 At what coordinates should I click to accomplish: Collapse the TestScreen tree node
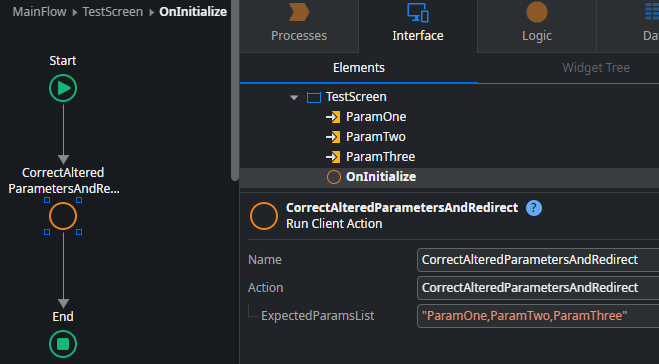pos(294,98)
